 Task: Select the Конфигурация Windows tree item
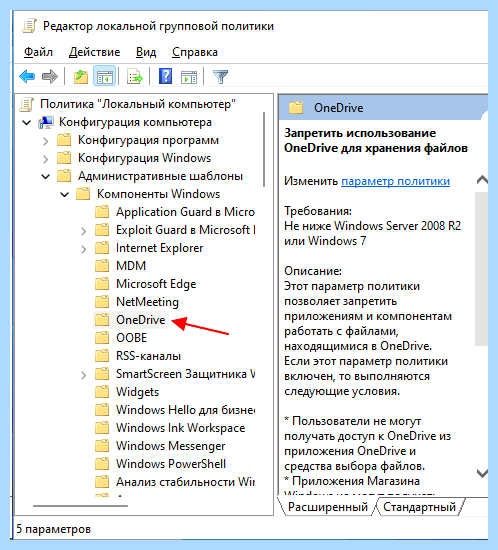[x=144, y=158]
